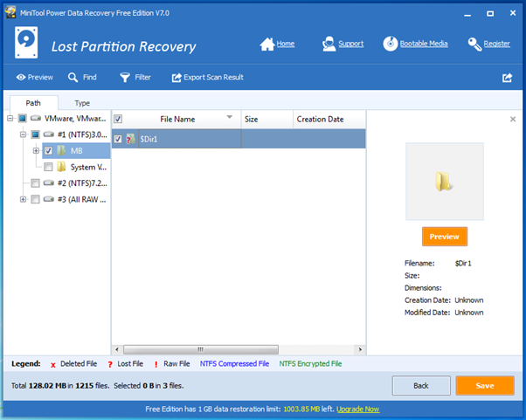Screen dimensions: 526x420
Task: Expand the #3 (All RAW) node
Action: click(x=23, y=199)
